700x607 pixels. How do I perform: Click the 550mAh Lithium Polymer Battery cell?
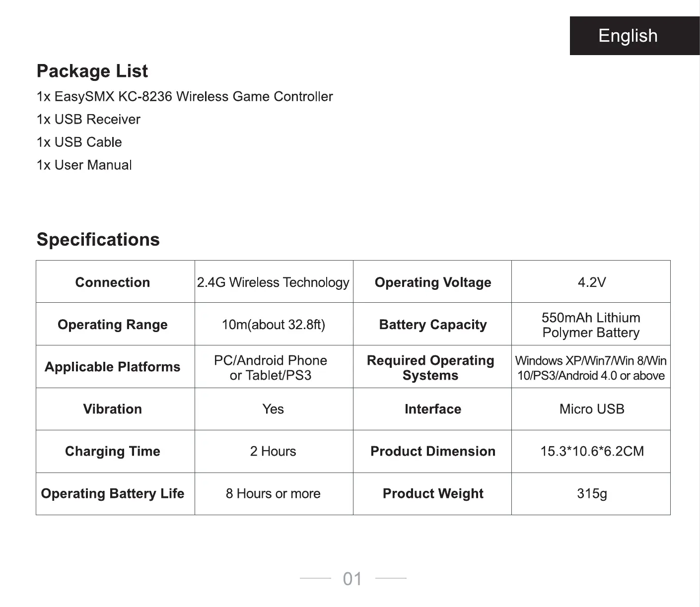coord(591,325)
